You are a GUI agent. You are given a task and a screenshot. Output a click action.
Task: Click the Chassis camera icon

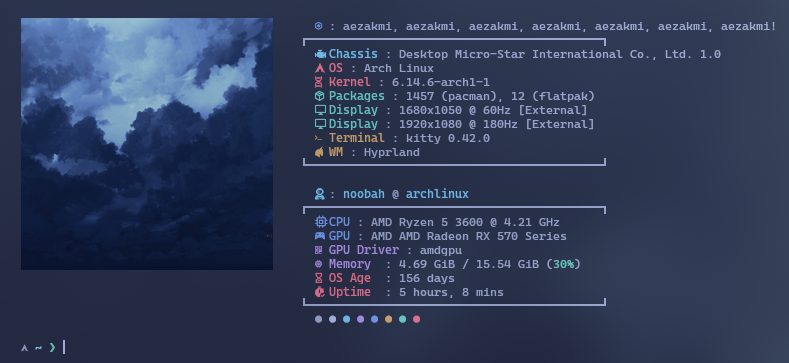point(320,54)
